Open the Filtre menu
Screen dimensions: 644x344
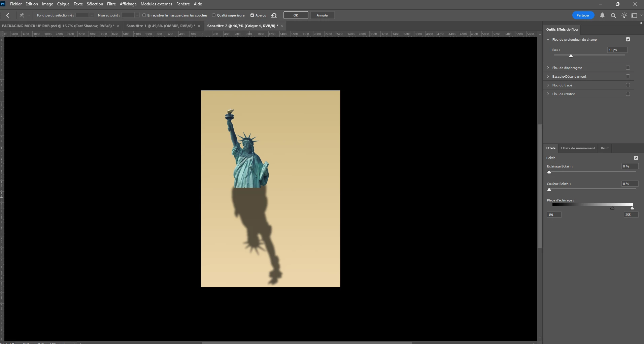111,4
